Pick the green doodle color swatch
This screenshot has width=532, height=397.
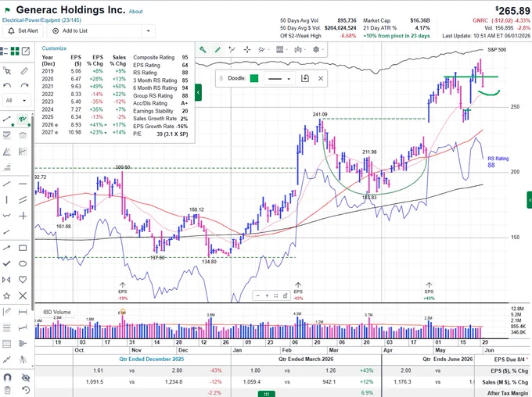coord(254,79)
